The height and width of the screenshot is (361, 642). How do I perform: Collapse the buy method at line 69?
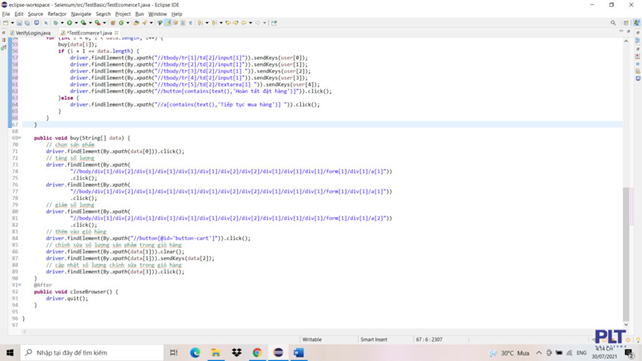coord(19,138)
